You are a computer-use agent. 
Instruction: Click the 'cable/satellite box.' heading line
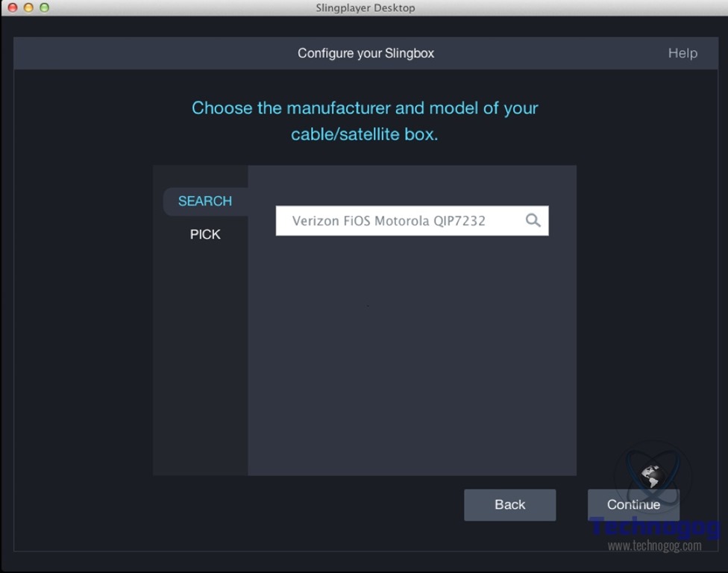point(365,135)
